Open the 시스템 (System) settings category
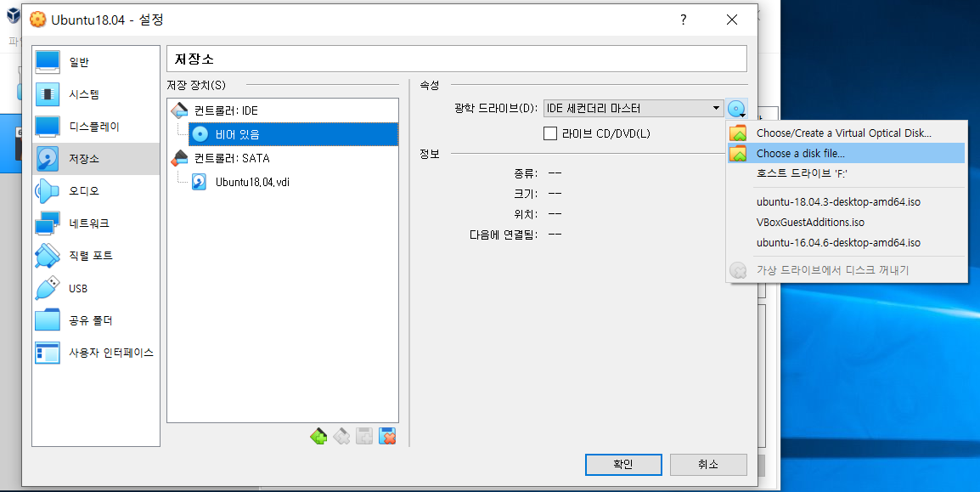 (x=96, y=94)
